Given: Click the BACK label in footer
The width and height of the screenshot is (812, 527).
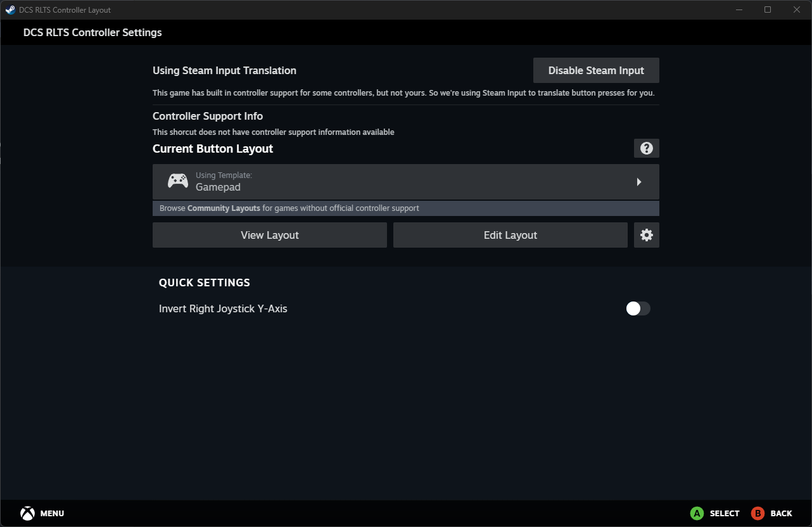Looking at the screenshot, I should coord(782,514).
